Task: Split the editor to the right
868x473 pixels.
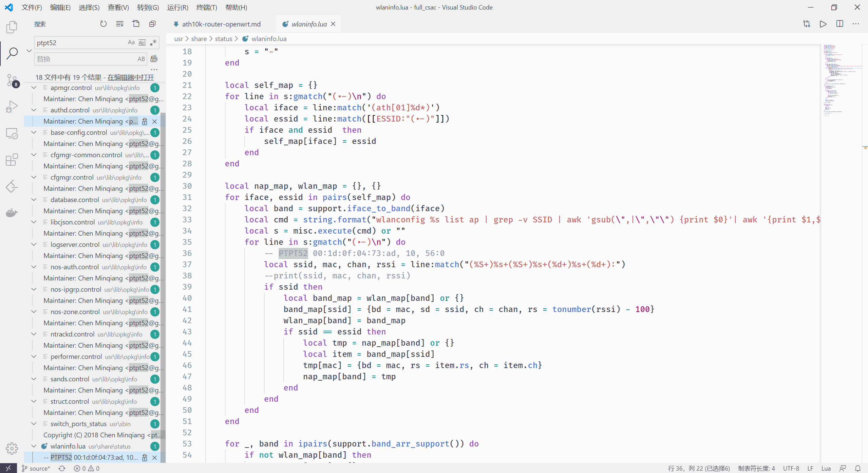Action: pyautogui.click(x=840, y=24)
